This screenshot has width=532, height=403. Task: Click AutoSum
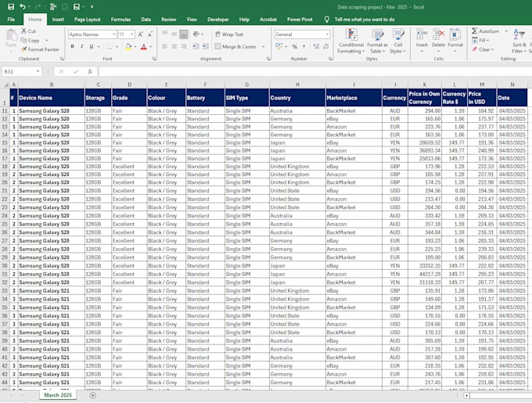[x=485, y=31]
